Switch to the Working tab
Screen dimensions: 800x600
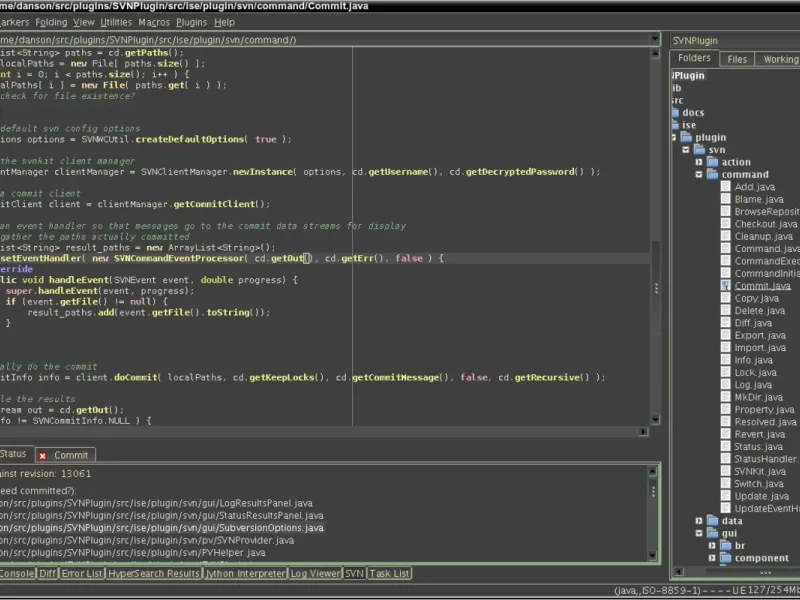pyautogui.click(x=780, y=59)
